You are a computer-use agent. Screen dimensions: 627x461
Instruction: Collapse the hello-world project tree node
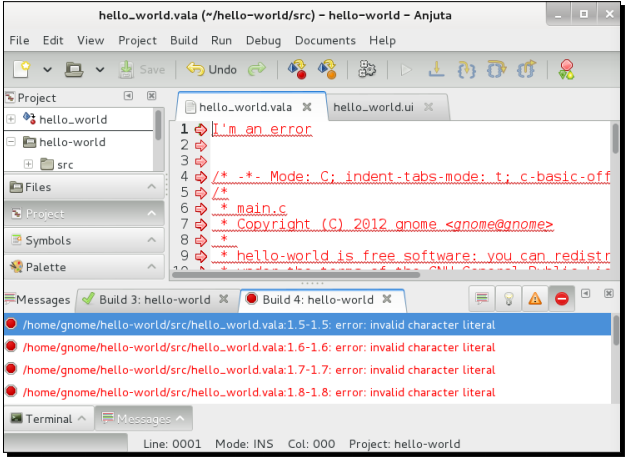click(12, 142)
